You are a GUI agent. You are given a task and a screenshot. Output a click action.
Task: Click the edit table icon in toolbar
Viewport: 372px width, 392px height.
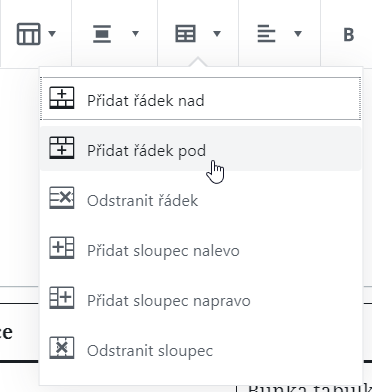point(185,34)
